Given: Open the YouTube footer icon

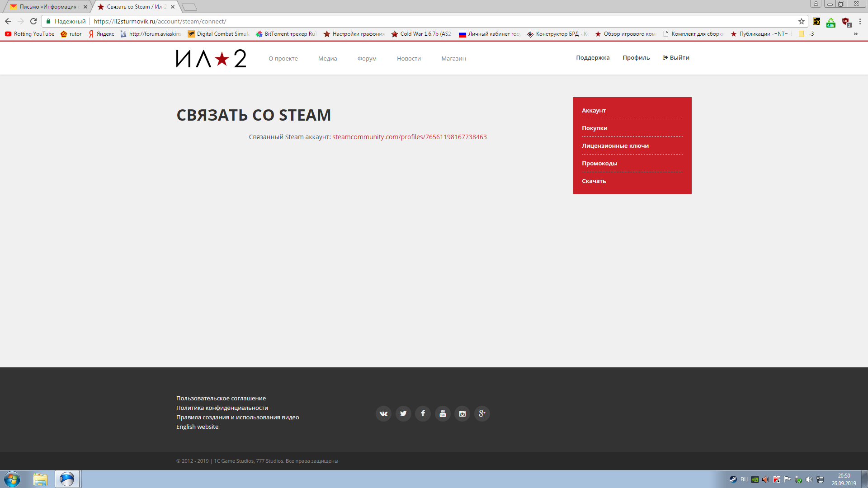Looking at the screenshot, I should pyautogui.click(x=443, y=413).
